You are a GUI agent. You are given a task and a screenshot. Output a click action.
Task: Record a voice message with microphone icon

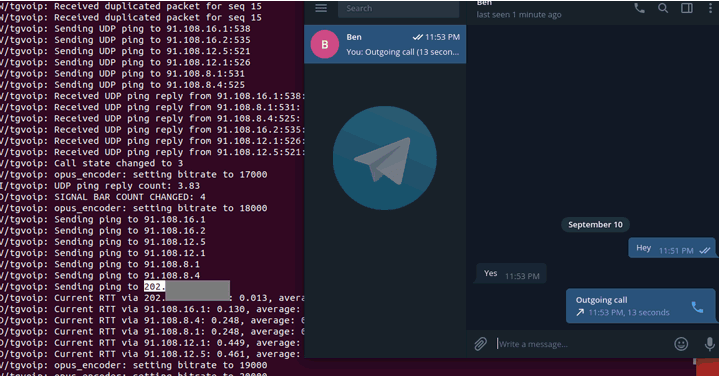709,343
